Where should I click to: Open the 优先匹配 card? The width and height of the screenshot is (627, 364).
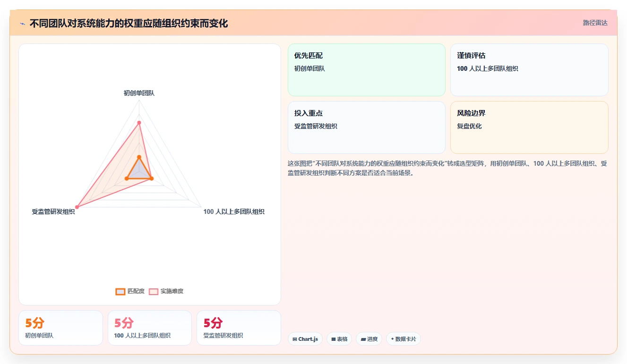[x=366, y=70]
